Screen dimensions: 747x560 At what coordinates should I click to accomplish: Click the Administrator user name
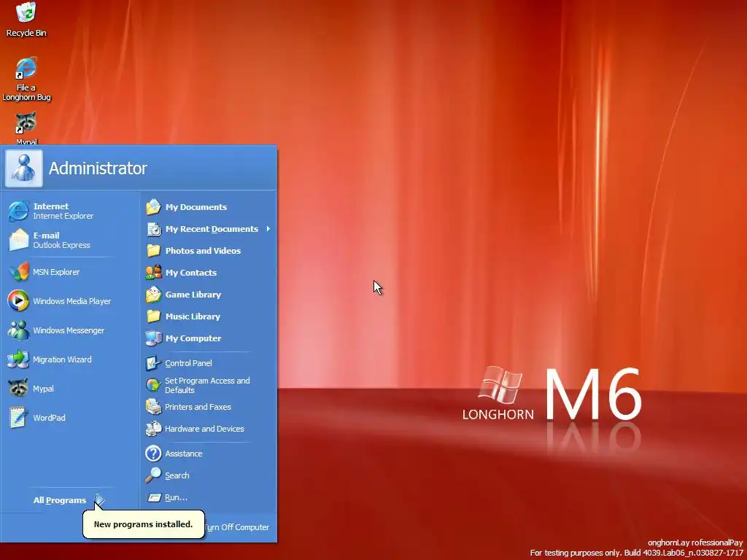click(x=98, y=168)
